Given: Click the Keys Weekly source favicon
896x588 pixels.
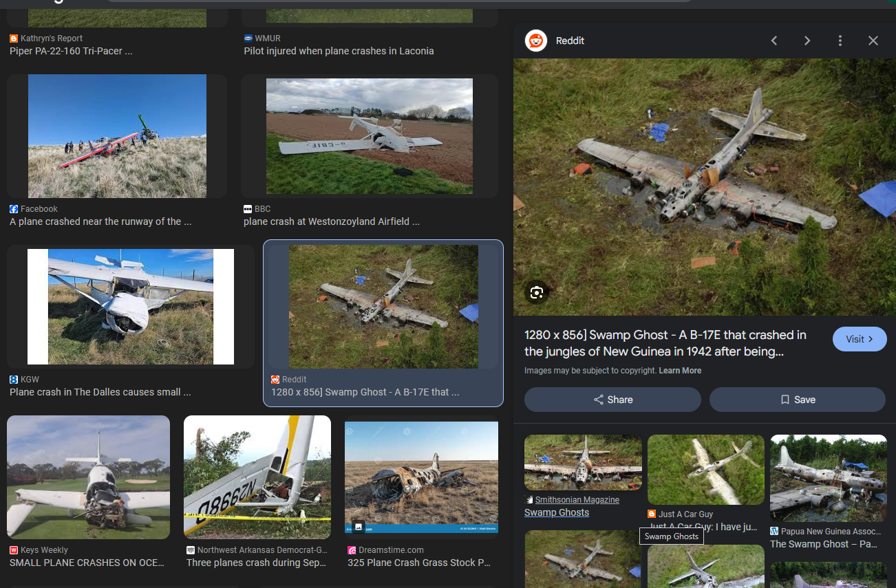Looking at the screenshot, I should click(14, 550).
